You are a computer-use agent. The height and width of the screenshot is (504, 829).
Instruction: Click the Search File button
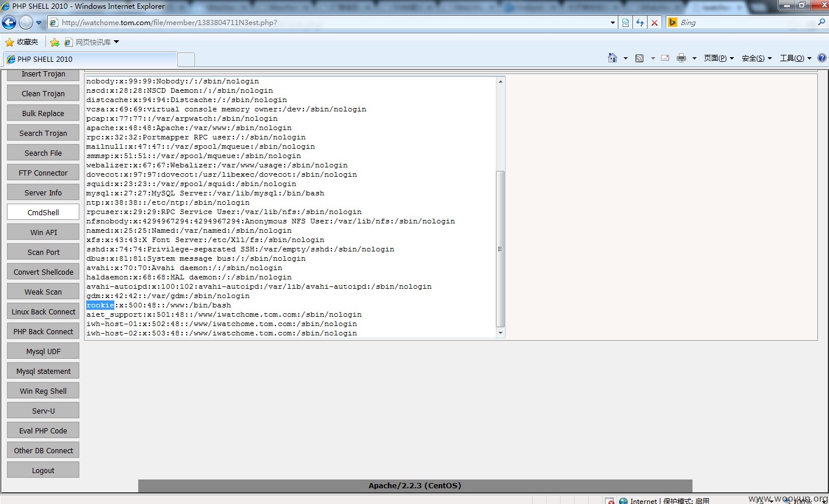tap(43, 153)
